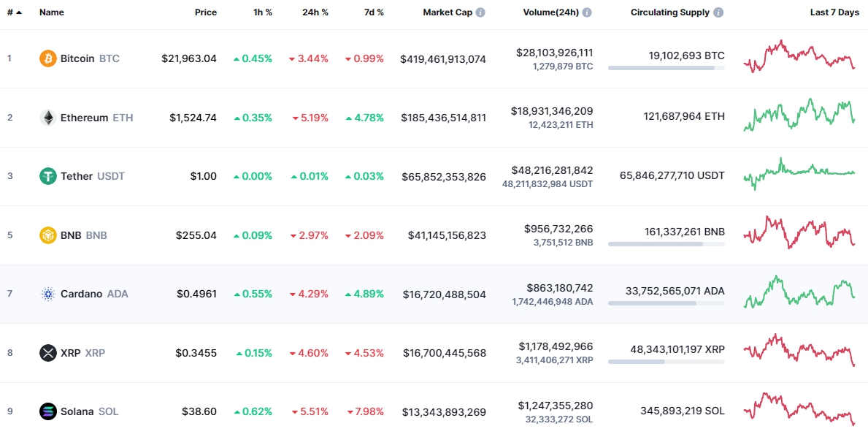Click Solana's 24h volume $1,247,355,280
This screenshot has width=868, height=437.
click(556, 406)
